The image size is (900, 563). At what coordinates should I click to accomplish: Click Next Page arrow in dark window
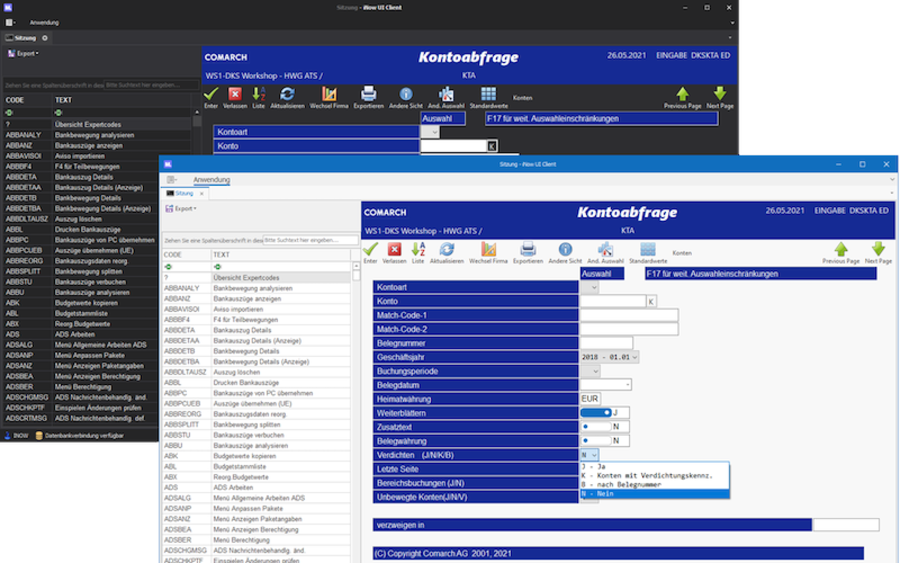[720, 94]
